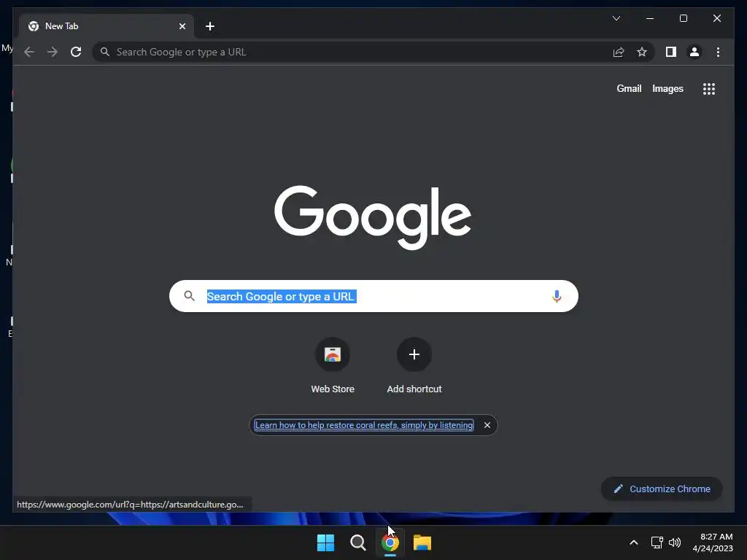This screenshot has height=560, width=747.
Task: Open the volume speaker tray icon
Action: 675,542
